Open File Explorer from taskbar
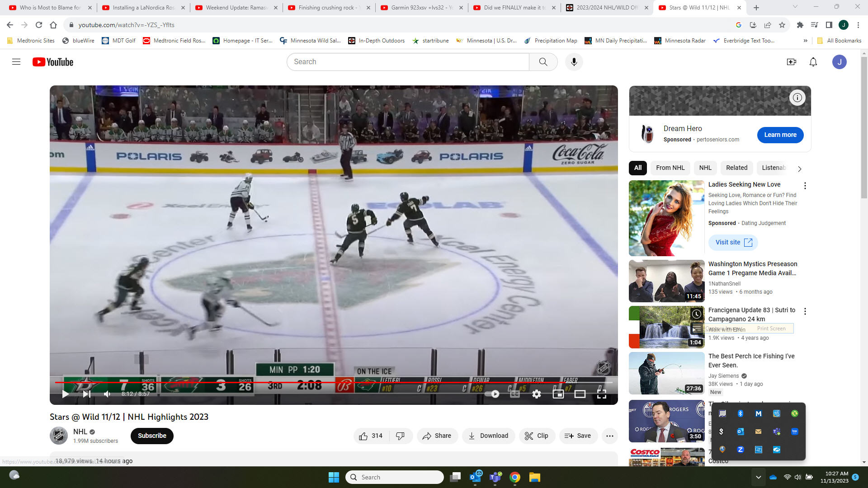This screenshot has width=868, height=488. pyautogui.click(x=535, y=477)
